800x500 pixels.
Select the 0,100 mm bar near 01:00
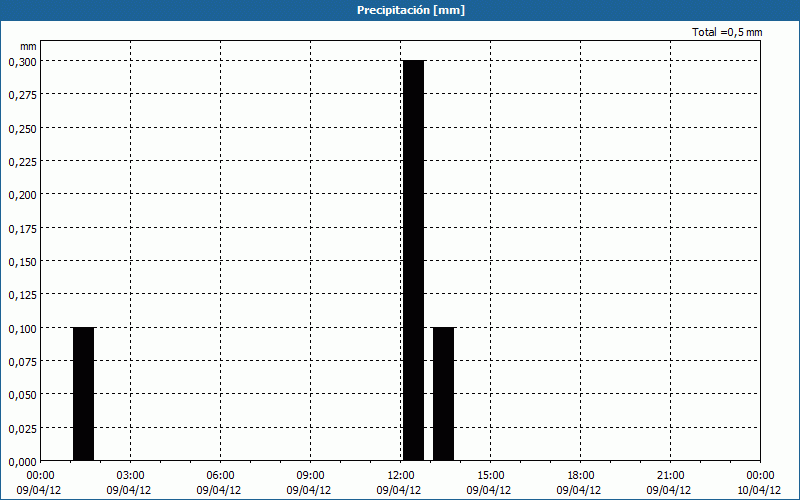83,394
